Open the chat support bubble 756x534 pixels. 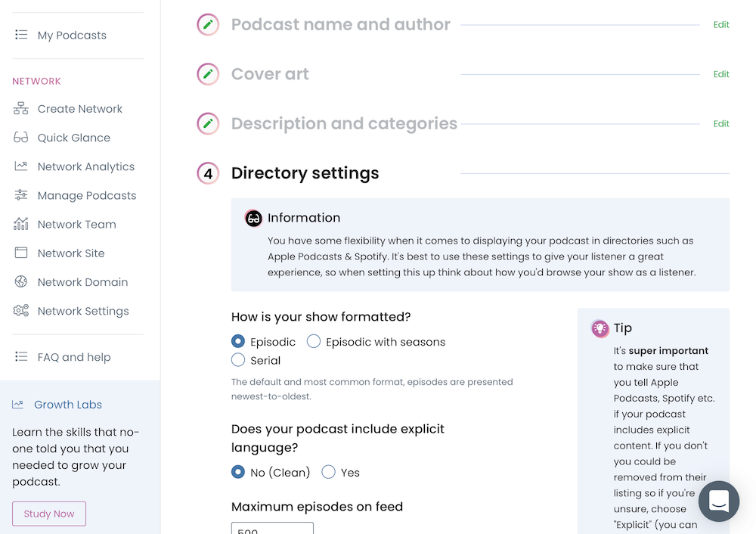pyautogui.click(x=718, y=501)
